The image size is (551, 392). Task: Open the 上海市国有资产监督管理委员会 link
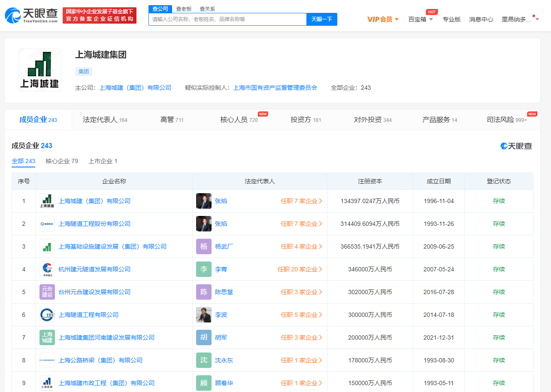[275, 88]
